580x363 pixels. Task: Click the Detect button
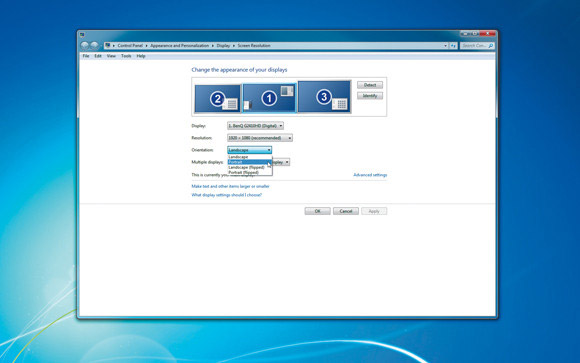(370, 85)
